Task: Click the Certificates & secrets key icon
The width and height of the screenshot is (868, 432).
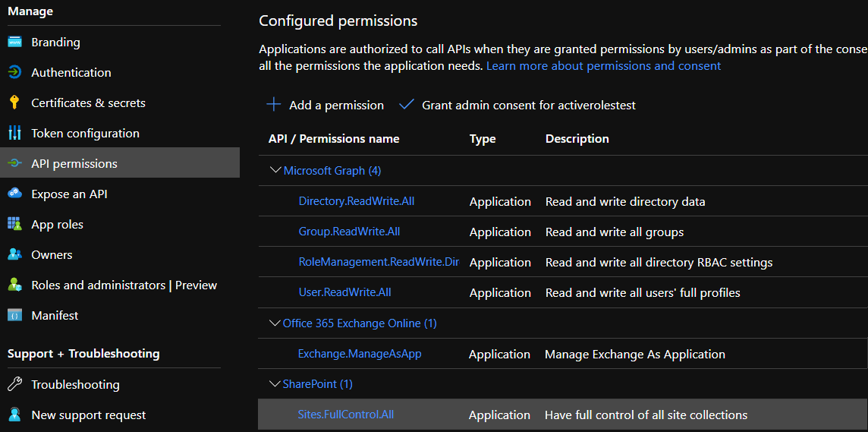Action: click(x=15, y=103)
